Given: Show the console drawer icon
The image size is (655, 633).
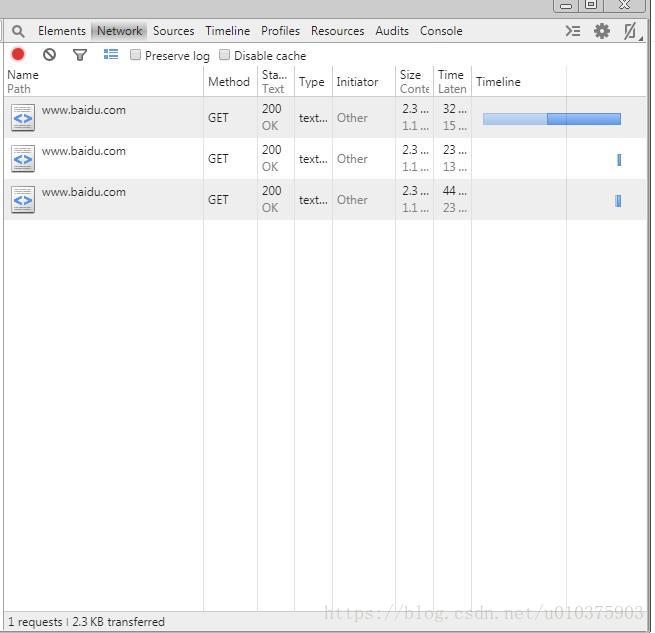Looking at the screenshot, I should coord(573,31).
